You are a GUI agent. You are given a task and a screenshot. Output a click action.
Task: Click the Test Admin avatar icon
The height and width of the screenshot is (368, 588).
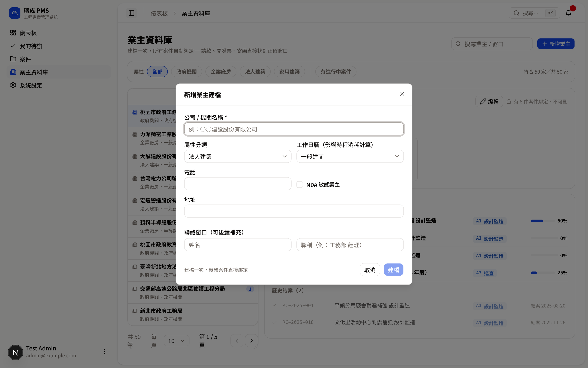tap(16, 352)
